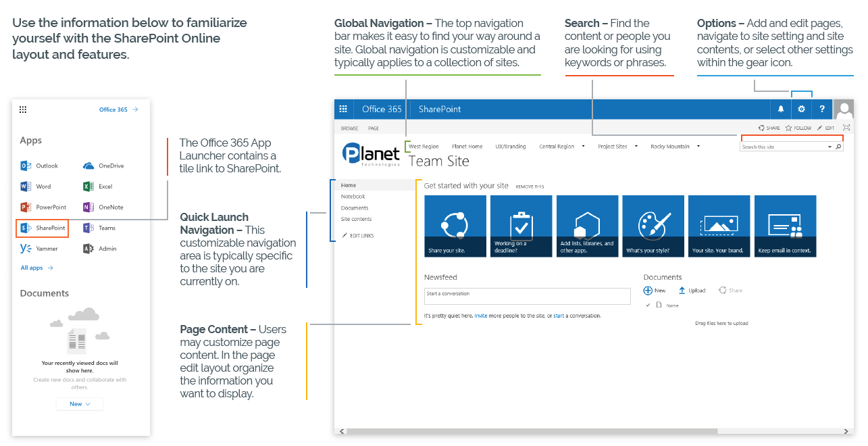
Task: Click Office 365 in the blue top bar
Action: click(382, 109)
